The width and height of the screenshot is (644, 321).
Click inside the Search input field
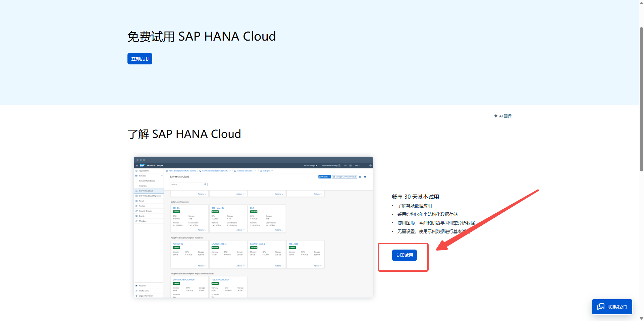tap(186, 184)
